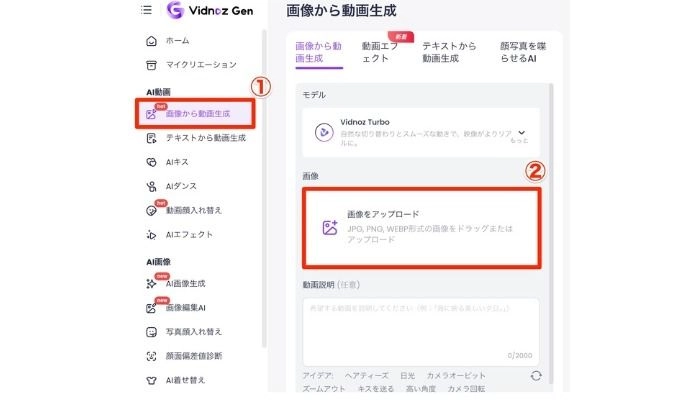Click the AIダンス dancer icon
This screenshot has width=700, height=400.
(151, 187)
